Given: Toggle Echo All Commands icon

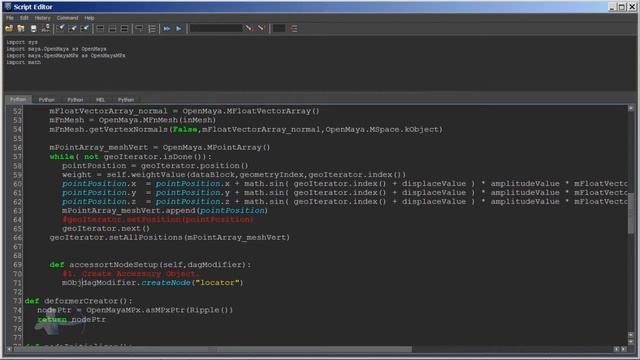Looking at the screenshot, I should tap(139, 29).
